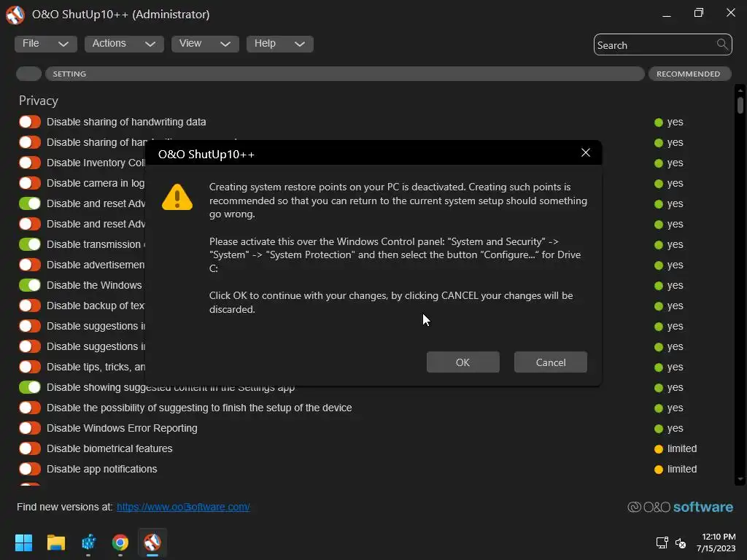Turn off Disable showing suggested content switch
The height and width of the screenshot is (560, 747).
pyautogui.click(x=29, y=387)
